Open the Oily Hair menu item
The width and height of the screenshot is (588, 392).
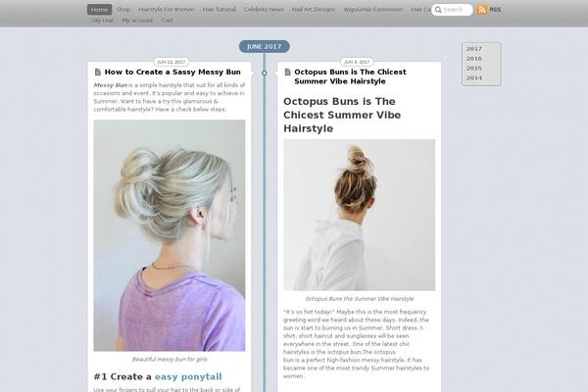coord(102,21)
